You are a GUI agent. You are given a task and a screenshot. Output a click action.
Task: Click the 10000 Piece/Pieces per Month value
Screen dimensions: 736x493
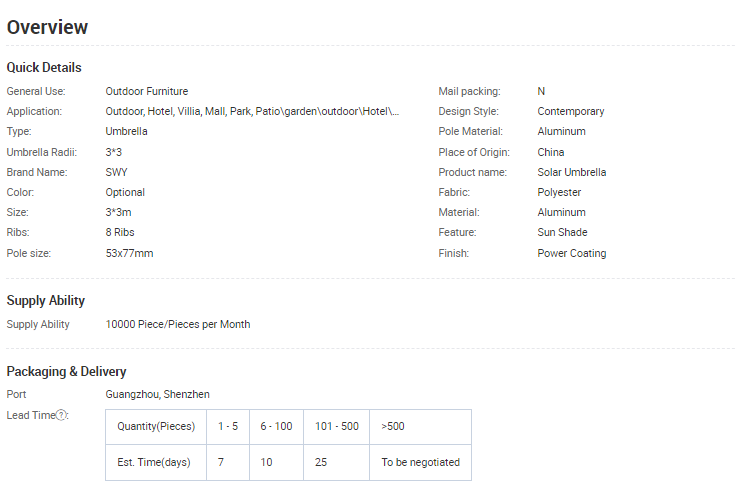(178, 324)
